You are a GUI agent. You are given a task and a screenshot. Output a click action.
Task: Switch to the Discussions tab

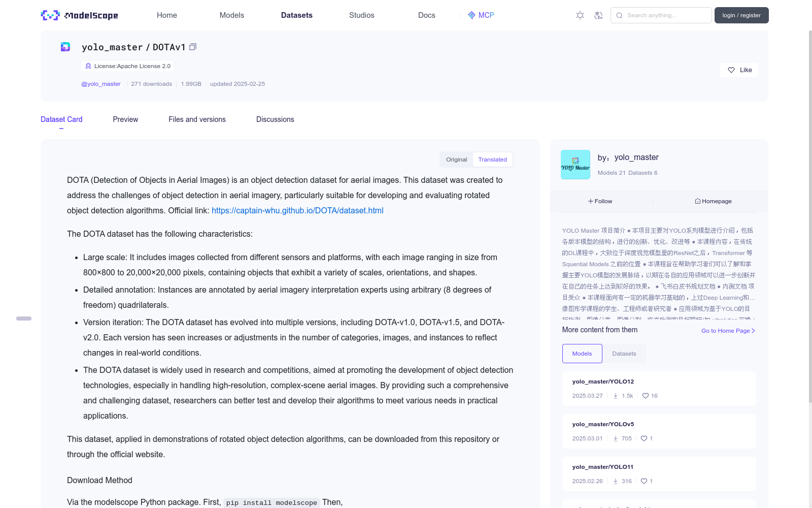[x=275, y=119]
